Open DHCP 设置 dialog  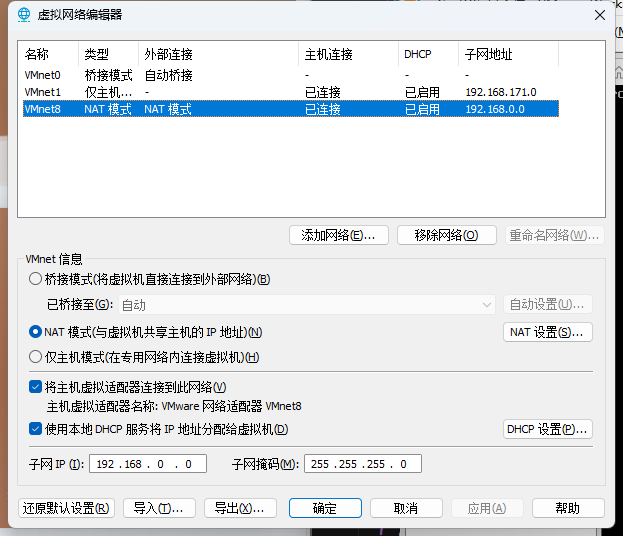tap(548, 429)
